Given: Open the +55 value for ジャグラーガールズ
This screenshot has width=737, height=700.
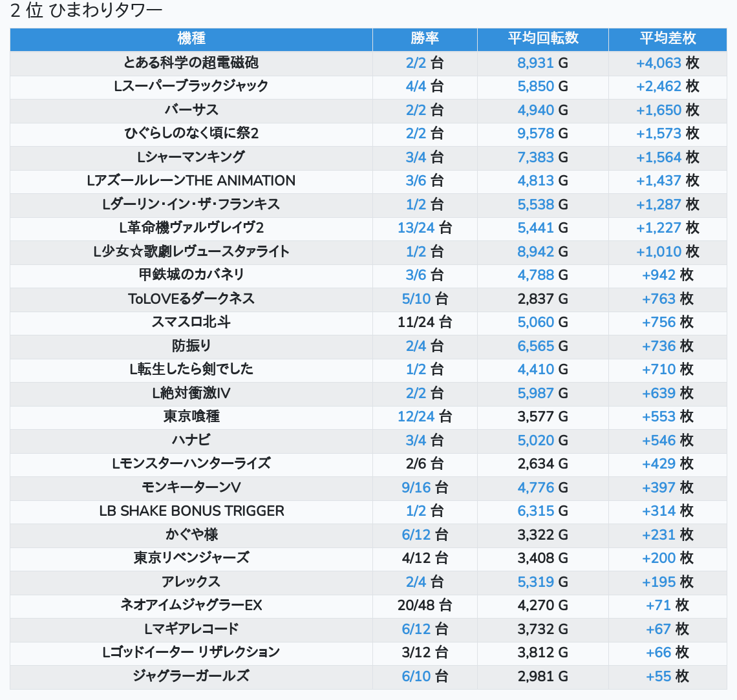Looking at the screenshot, I should click(x=659, y=676).
